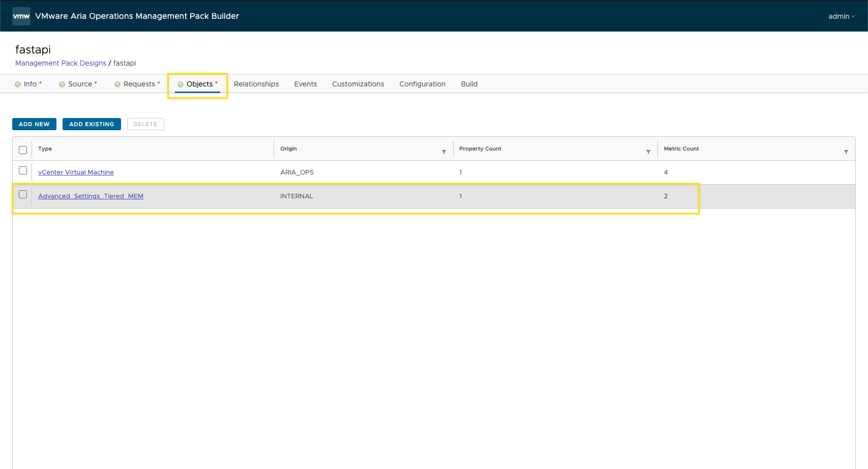Click the Info tab green checkmark icon
This screenshot has height=469, width=868.
(18, 84)
